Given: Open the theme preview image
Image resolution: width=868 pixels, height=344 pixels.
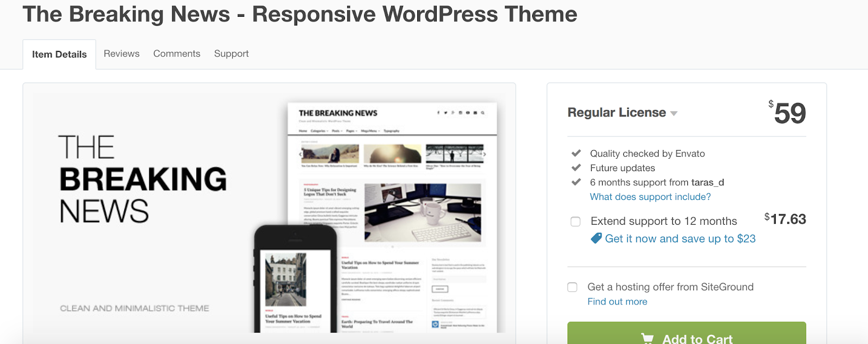Looking at the screenshot, I should click(269, 213).
